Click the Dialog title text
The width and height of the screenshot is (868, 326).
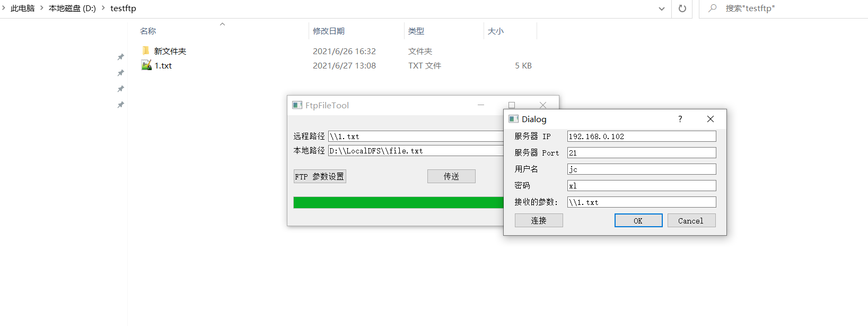point(534,119)
